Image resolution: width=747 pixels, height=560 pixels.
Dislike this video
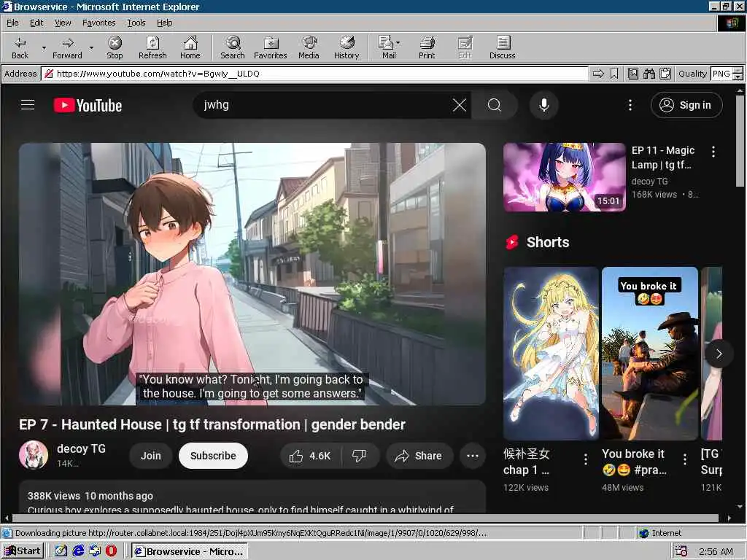359,456
